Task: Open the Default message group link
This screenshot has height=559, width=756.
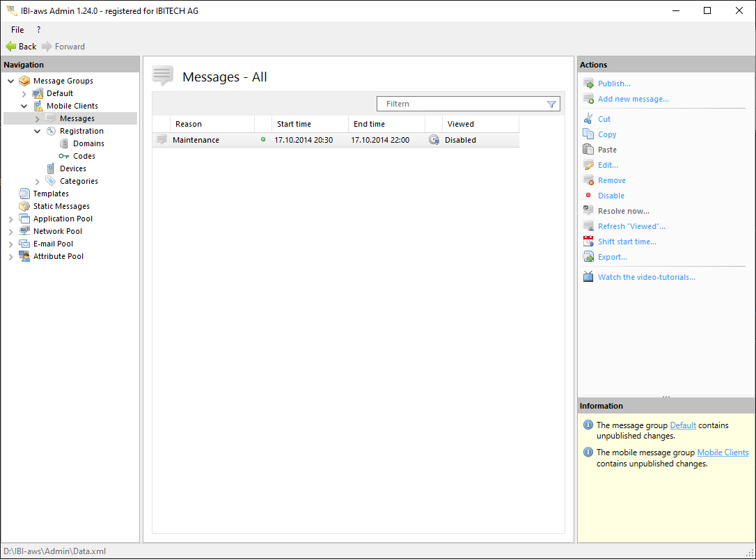Action: click(682, 425)
